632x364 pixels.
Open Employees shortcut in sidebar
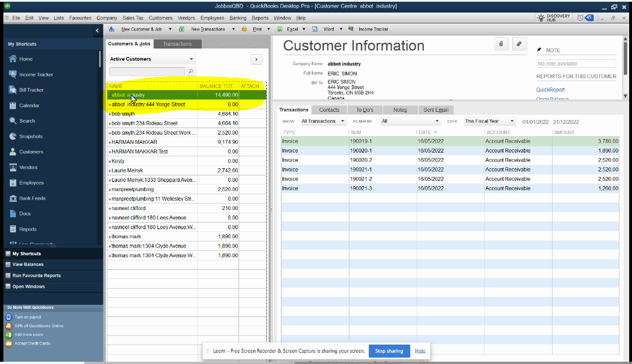pos(26,183)
